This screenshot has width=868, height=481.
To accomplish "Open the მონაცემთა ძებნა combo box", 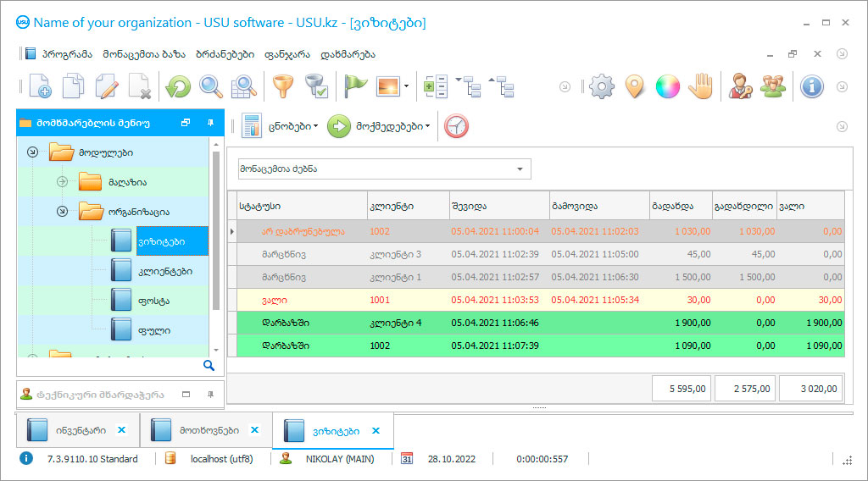I will pos(520,169).
